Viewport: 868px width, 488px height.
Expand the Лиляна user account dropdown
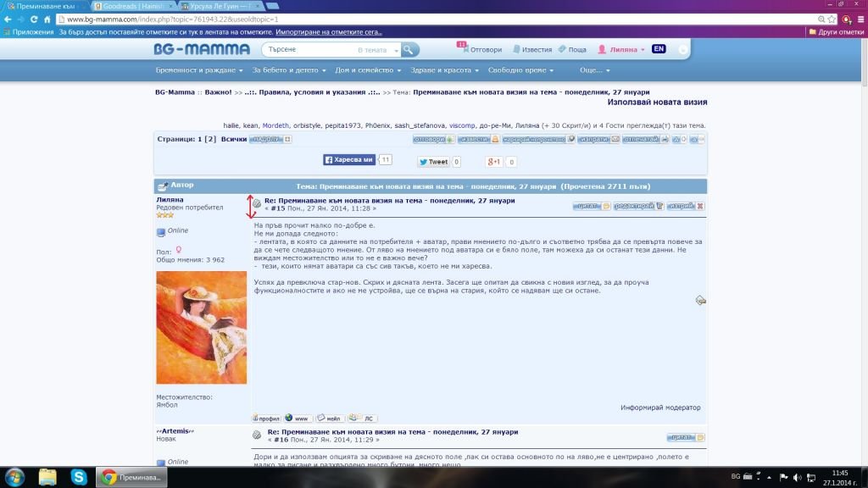[x=621, y=50]
